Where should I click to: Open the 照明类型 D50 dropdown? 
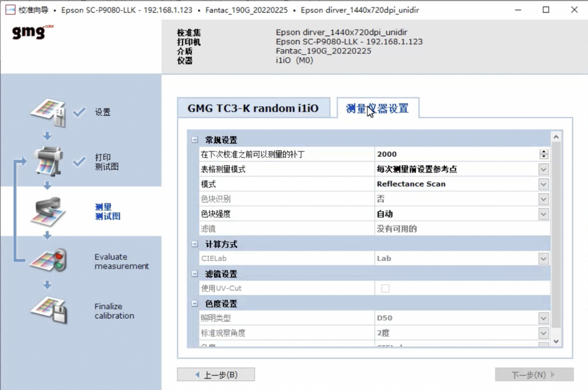pos(543,318)
